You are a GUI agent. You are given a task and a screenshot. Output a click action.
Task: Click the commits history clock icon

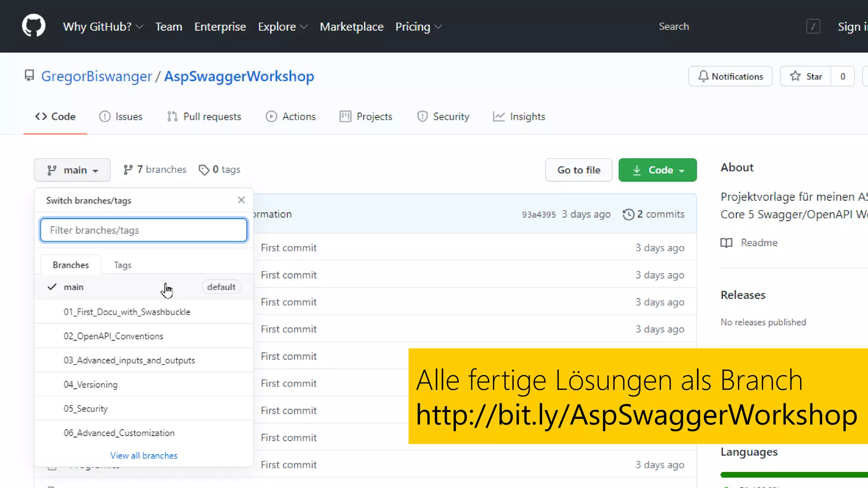tap(628, 214)
